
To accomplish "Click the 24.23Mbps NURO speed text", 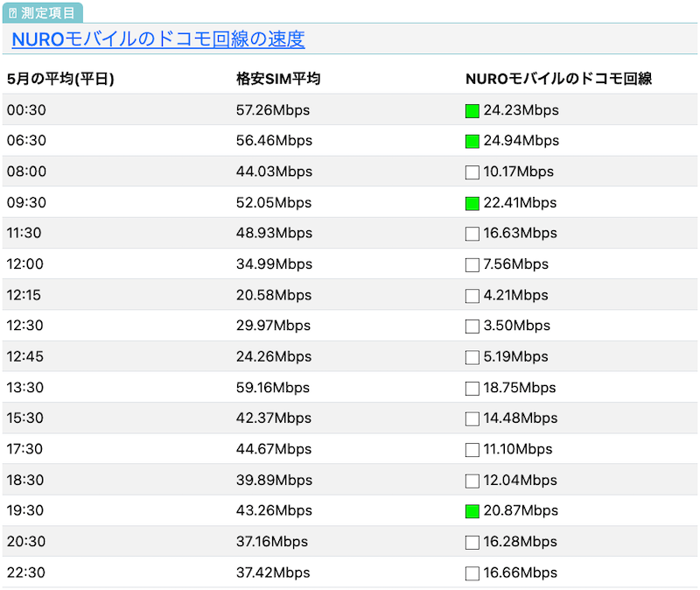I will click(521, 110).
